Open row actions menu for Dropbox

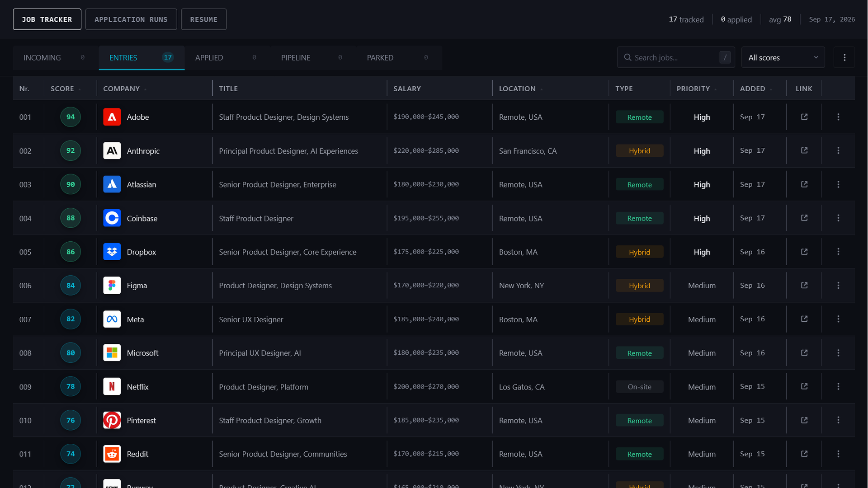(838, 252)
